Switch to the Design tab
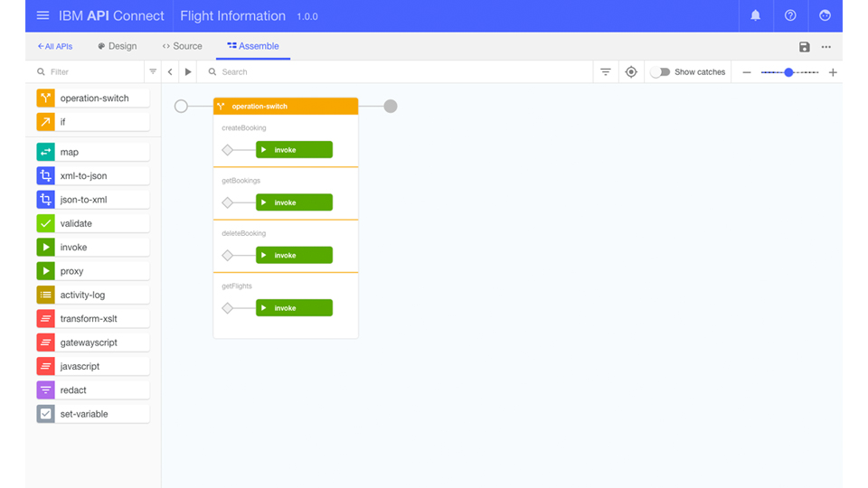Screen dimensions: 868x488 pyautogui.click(x=118, y=46)
